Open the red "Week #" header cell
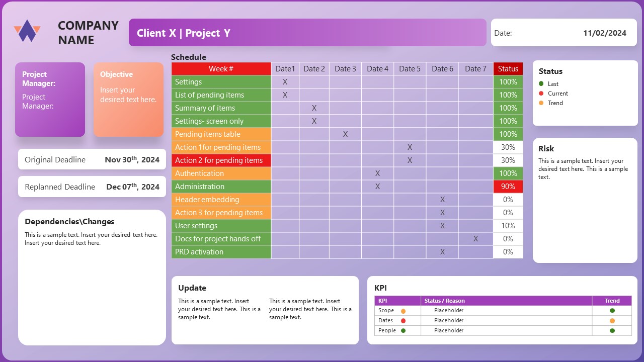The height and width of the screenshot is (362, 644). coord(221,68)
